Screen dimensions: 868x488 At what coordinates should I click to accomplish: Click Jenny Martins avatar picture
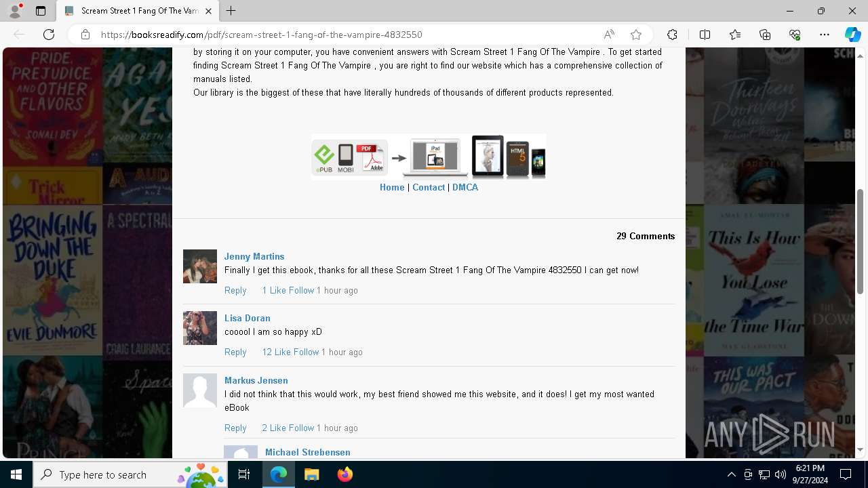tap(200, 266)
